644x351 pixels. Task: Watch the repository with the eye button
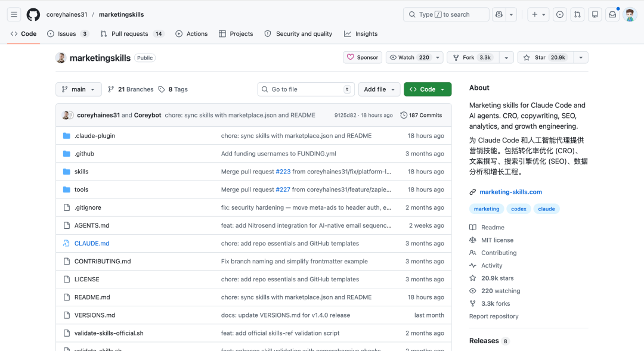tap(410, 57)
